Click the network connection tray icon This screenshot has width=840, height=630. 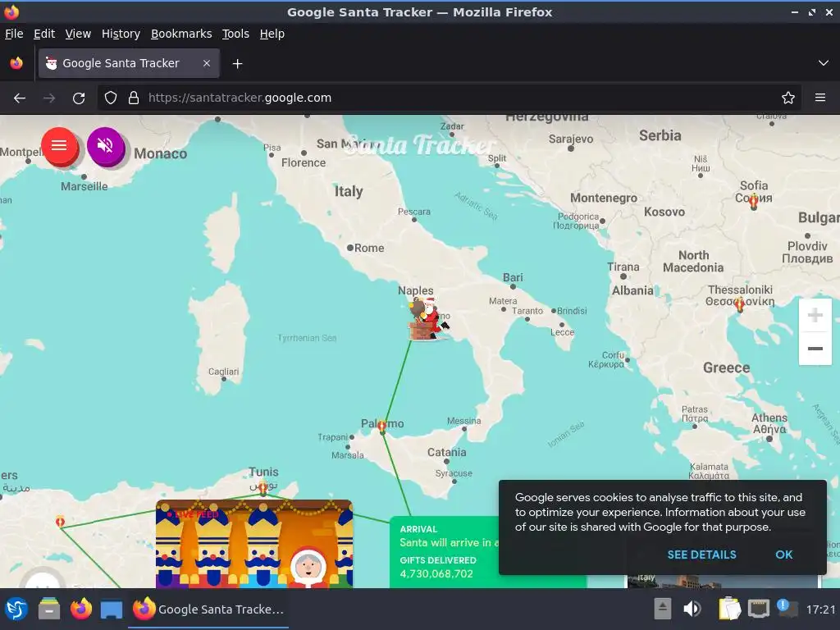coord(758,609)
